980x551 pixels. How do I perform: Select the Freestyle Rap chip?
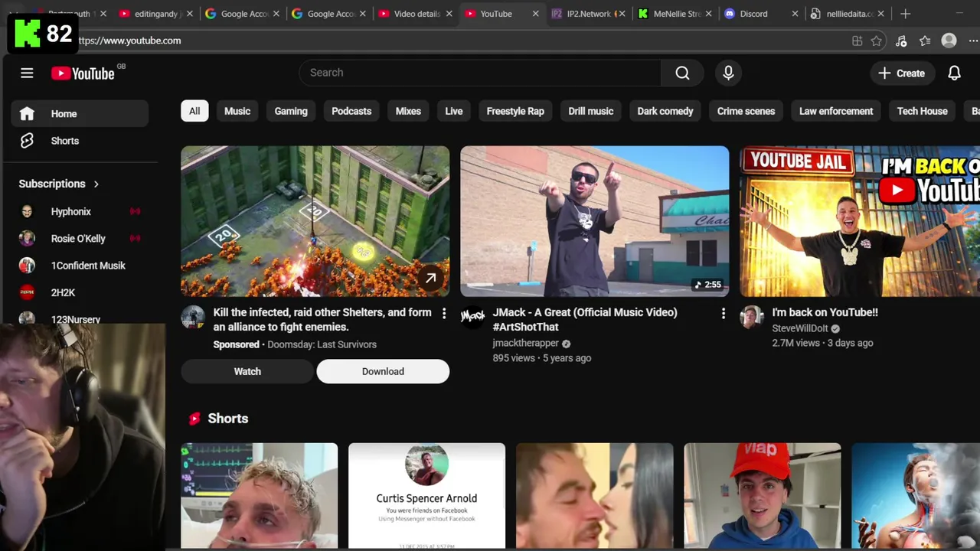(515, 111)
